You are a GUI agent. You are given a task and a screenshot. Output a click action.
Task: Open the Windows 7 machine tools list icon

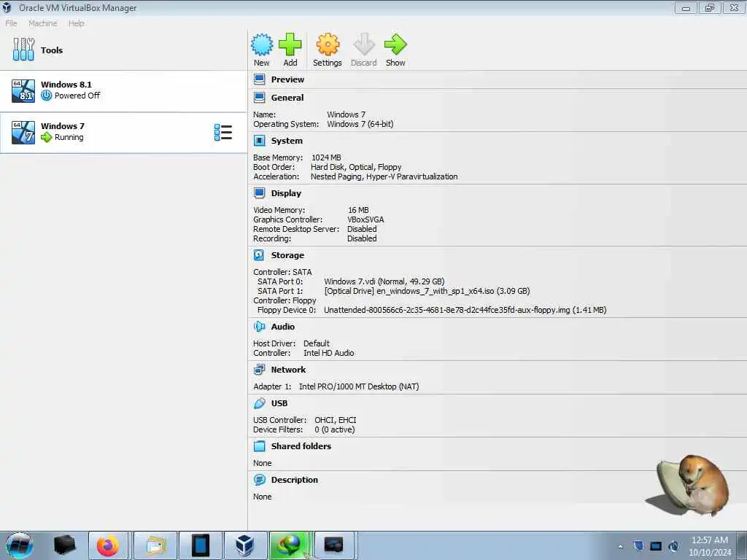pyautogui.click(x=223, y=133)
